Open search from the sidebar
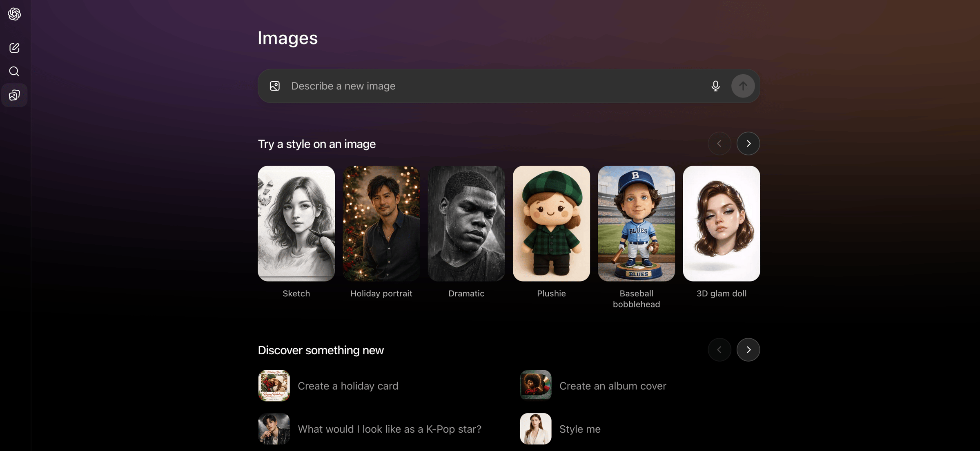This screenshot has width=980, height=451. click(14, 71)
